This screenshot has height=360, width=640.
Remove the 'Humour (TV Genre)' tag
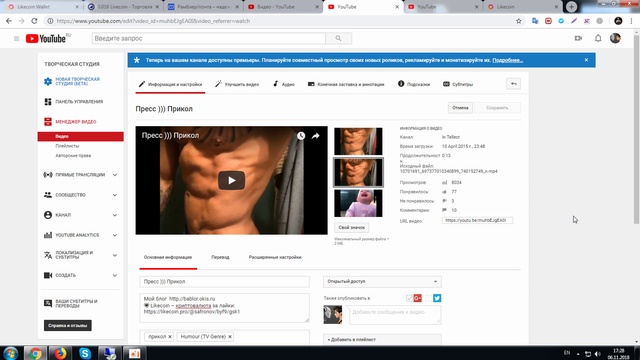[230, 337]
